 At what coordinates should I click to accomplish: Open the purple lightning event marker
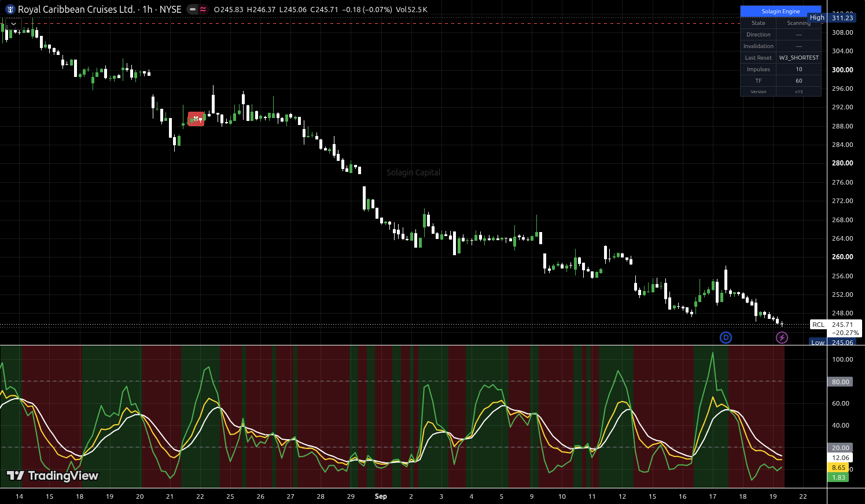click(782, 337)
